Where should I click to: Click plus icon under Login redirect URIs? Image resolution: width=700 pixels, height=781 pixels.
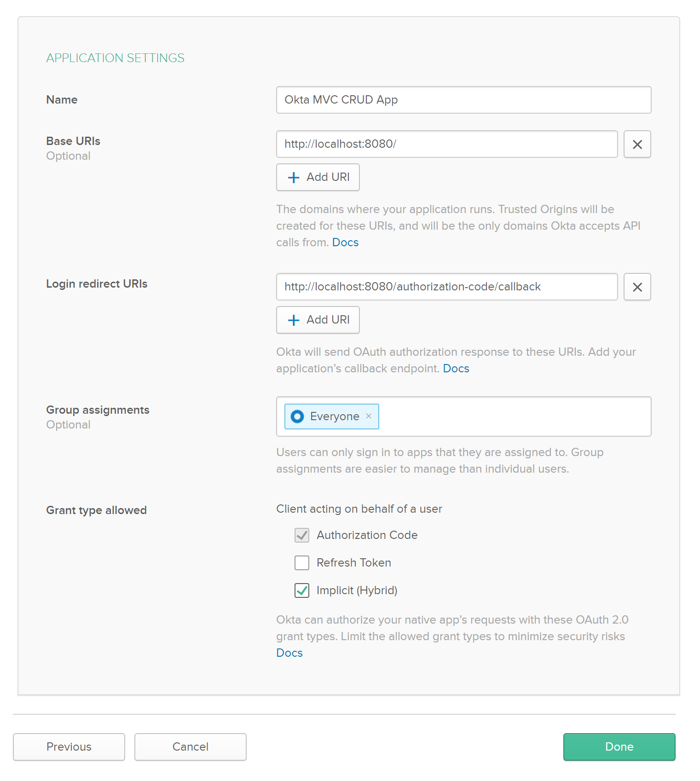tap(294, 320)
